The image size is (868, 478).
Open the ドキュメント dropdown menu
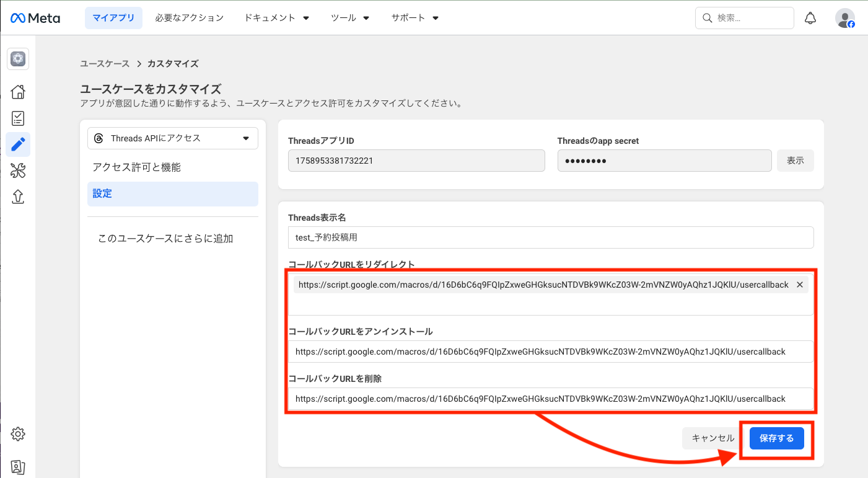(276, 18)
